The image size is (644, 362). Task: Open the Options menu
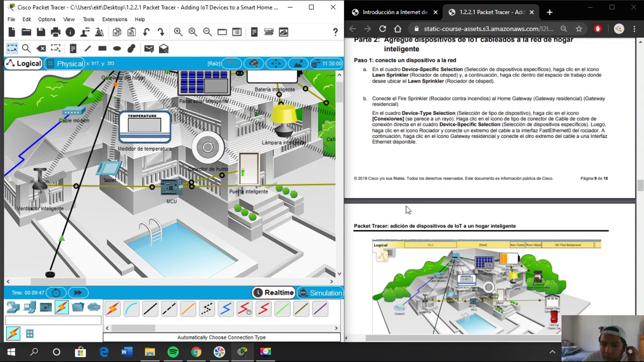pyautogui.click(x=46, y=20)
